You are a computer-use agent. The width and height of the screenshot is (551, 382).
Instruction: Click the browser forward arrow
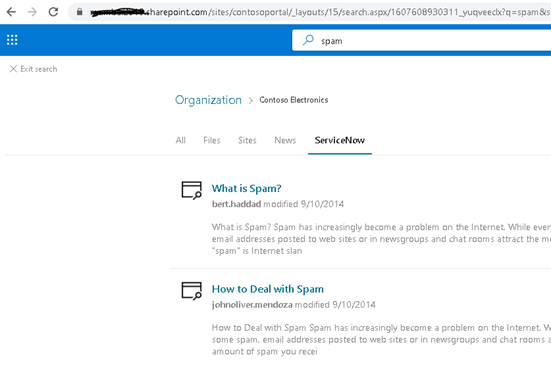point(32,12)
